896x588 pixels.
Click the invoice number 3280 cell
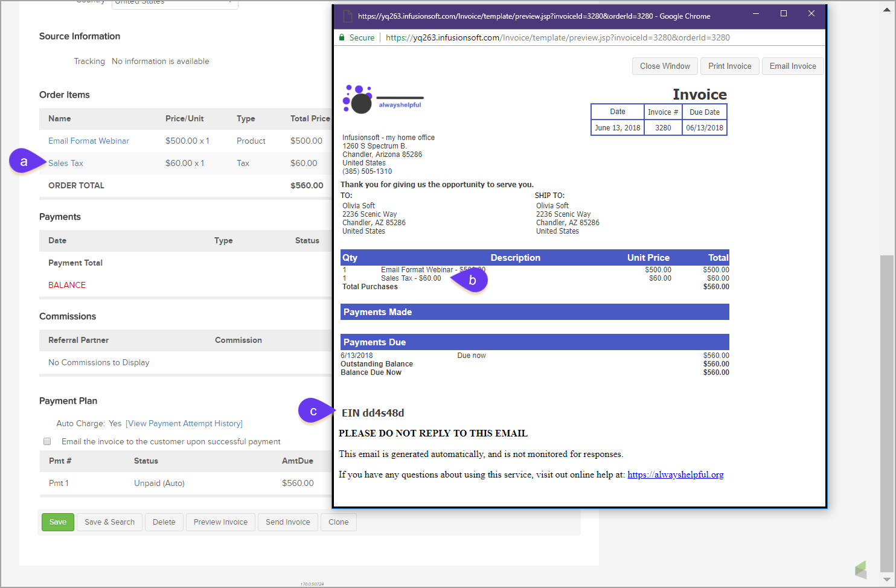[663, 128]
